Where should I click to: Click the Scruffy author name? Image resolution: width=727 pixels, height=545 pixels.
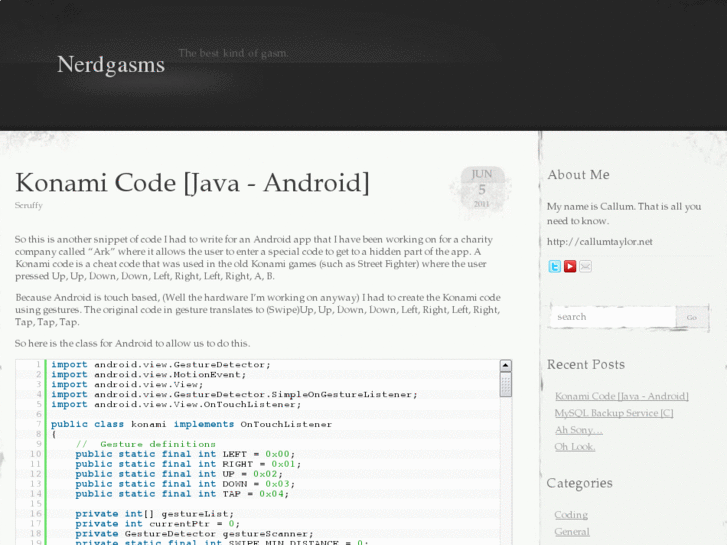pos(29,204)
